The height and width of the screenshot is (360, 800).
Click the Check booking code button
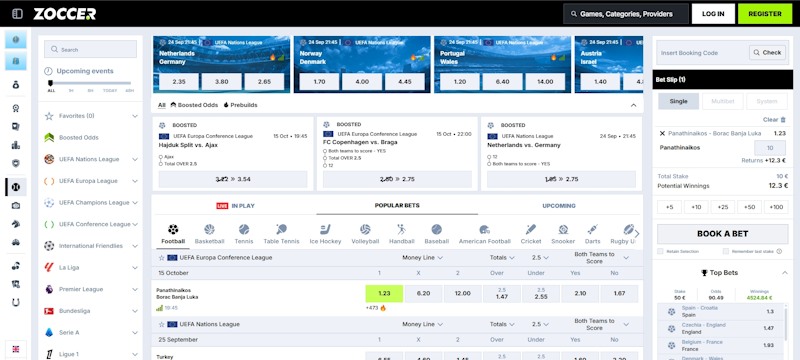(x=767, y=53)
